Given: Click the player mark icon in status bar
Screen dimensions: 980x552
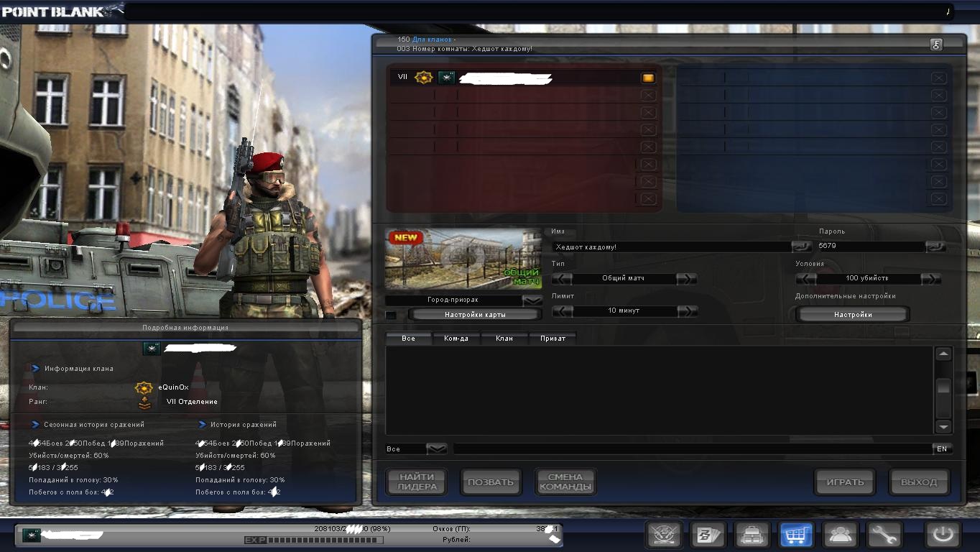Looking at the screenshot, I should point(31,535).
